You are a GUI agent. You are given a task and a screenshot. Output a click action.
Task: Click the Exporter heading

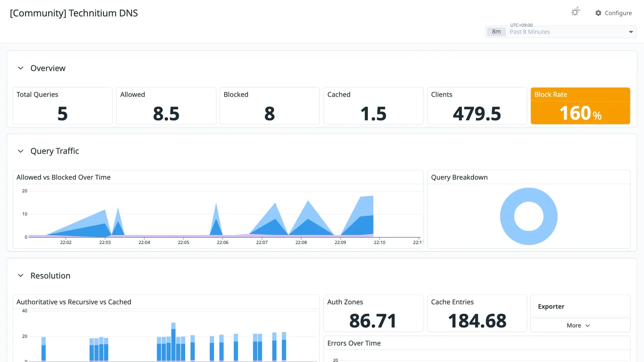(x=551, y=306)
